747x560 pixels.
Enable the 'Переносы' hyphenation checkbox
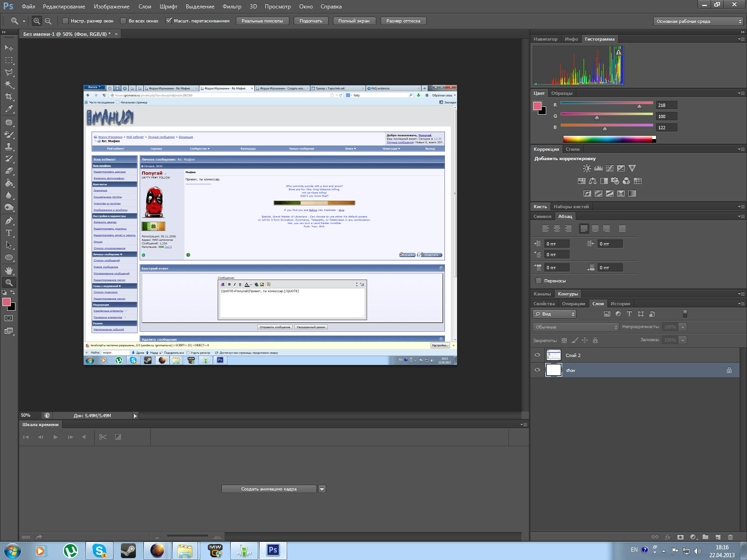(539, 281)
